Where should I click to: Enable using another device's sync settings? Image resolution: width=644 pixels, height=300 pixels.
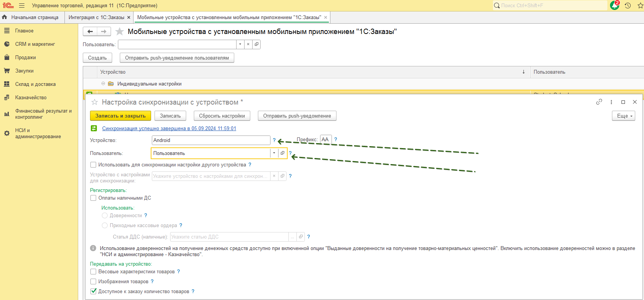[93, 165]
